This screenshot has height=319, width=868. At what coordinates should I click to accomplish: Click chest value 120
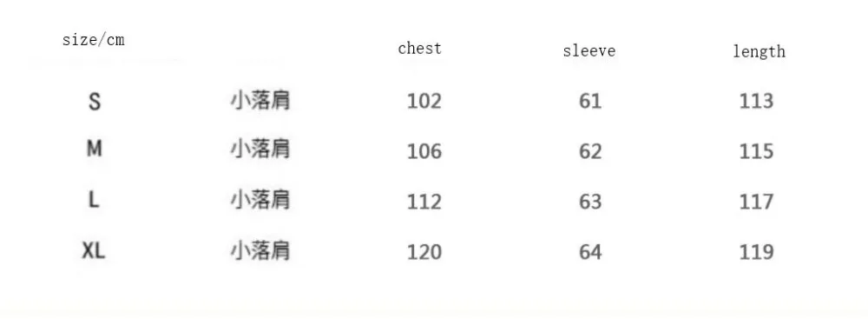pos(424,252)
